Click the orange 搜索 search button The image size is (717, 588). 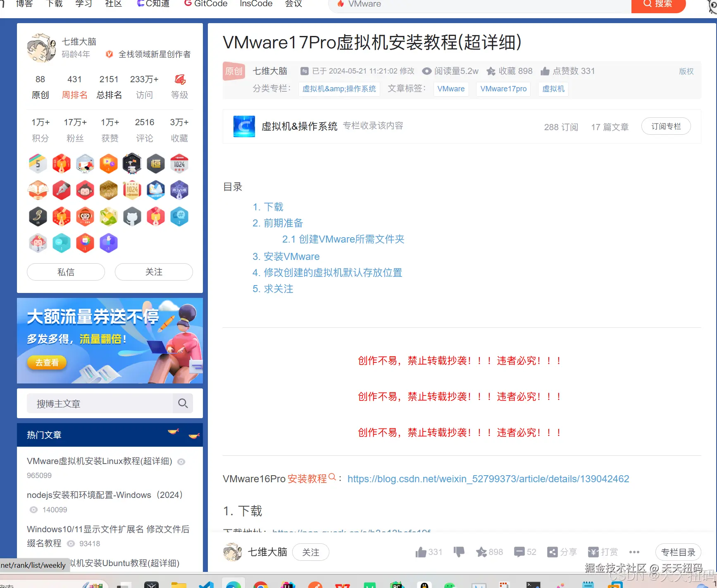pos(658,4)
